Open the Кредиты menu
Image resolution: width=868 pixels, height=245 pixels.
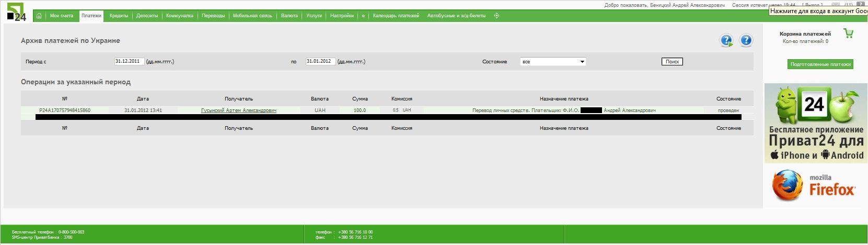(119, 16)
